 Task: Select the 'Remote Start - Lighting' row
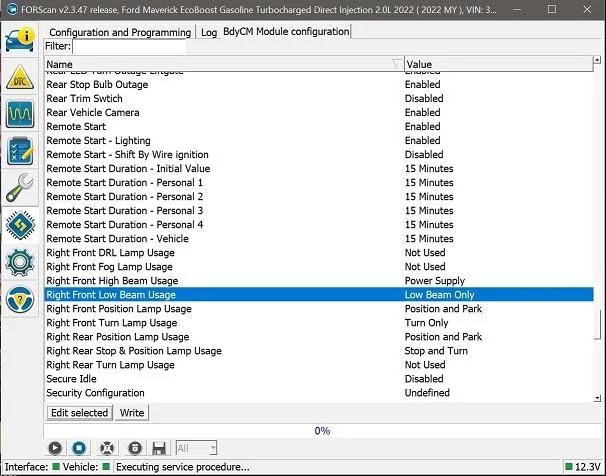(x=319, y=141)
